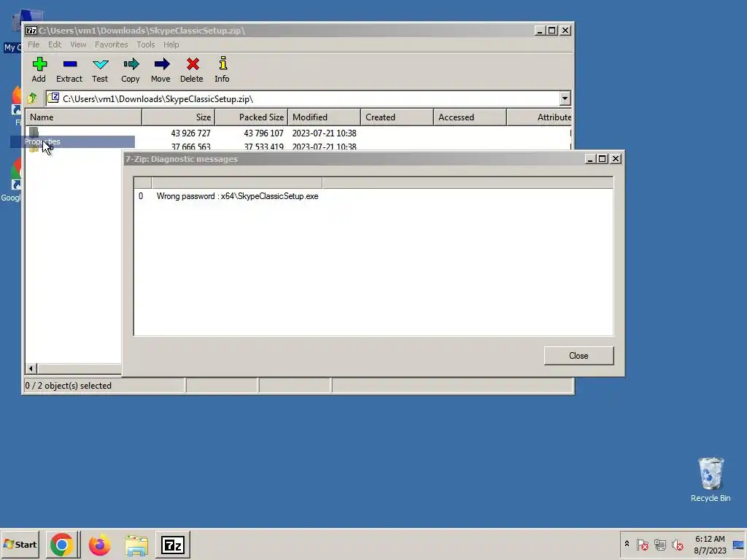Click packed size 43 796 107
The image size is (747, 560).
click(263, 133)
